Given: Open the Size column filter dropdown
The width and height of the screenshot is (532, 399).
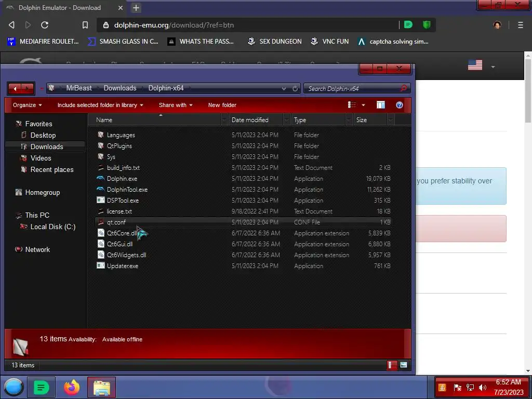Looking at the screenshot, I should point(391,120).
